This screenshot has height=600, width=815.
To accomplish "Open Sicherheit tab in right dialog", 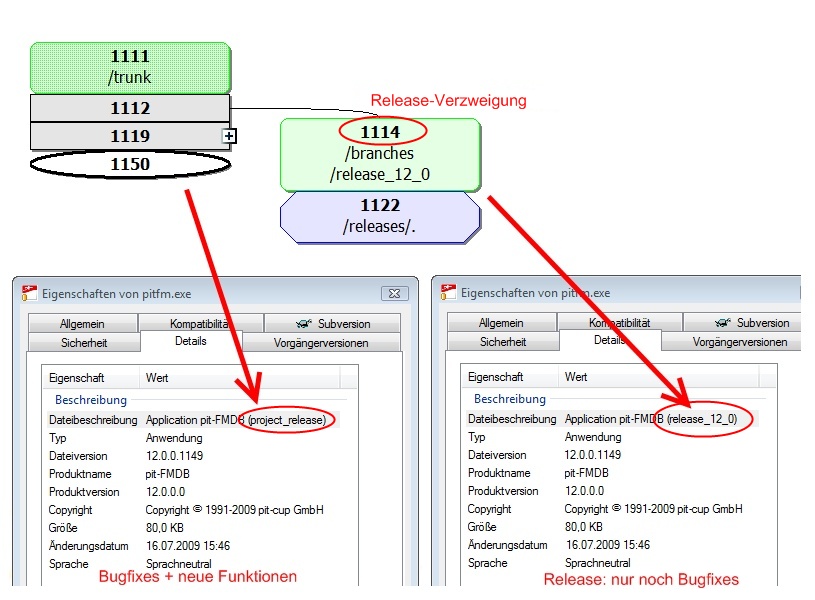I will tap(503, 342).
